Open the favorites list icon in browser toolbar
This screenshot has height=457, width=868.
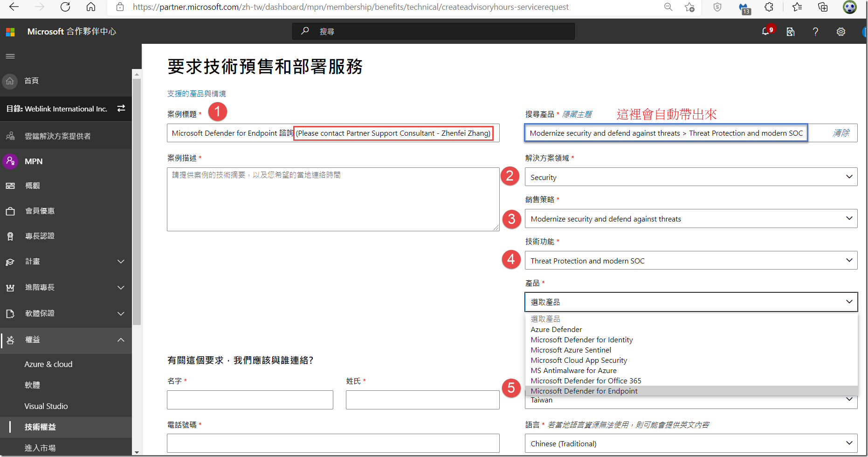click(x=797, y=7)
